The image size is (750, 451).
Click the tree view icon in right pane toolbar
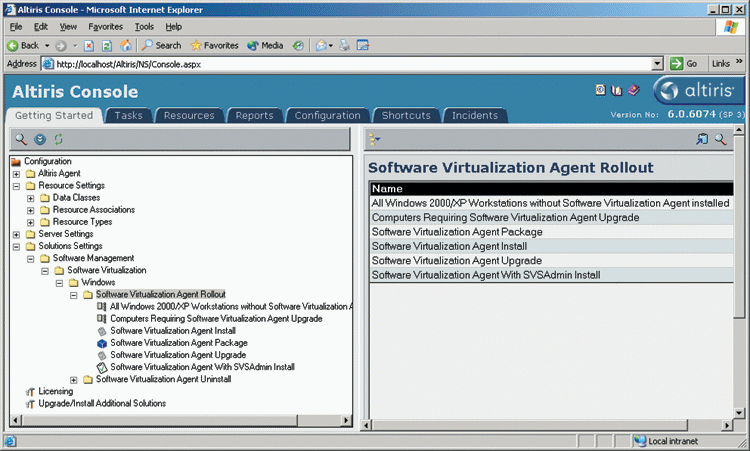pos(375,139)
